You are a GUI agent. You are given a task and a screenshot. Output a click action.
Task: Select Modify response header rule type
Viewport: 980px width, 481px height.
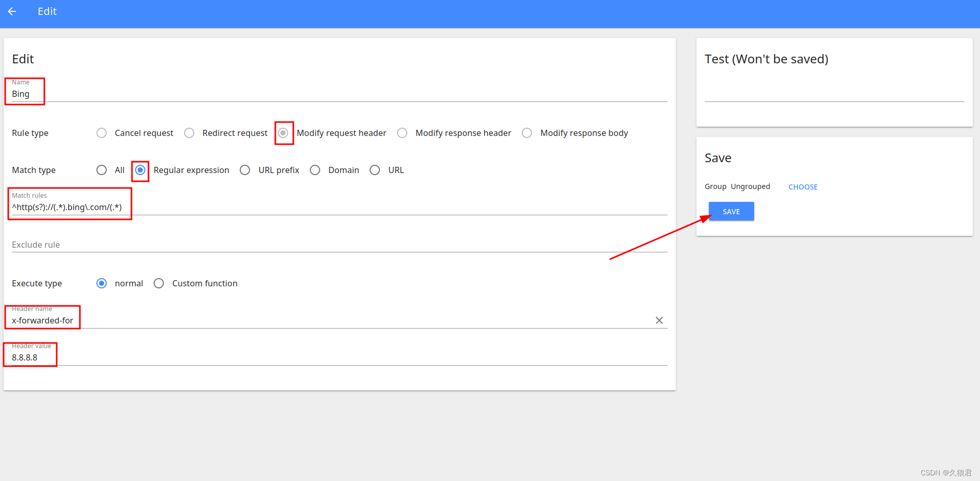[402, 133]
